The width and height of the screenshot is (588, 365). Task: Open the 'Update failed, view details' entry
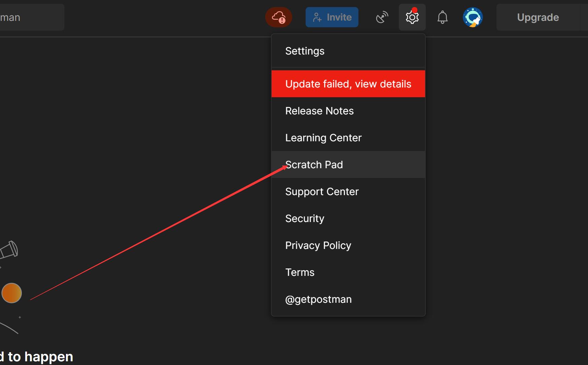pyautogui.click(x=348, y=84)
